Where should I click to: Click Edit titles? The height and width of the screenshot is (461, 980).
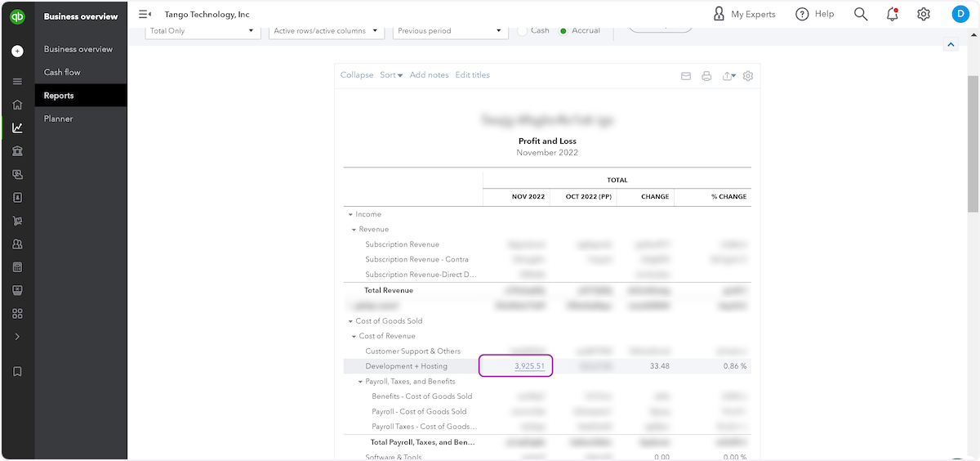(473, 75)
